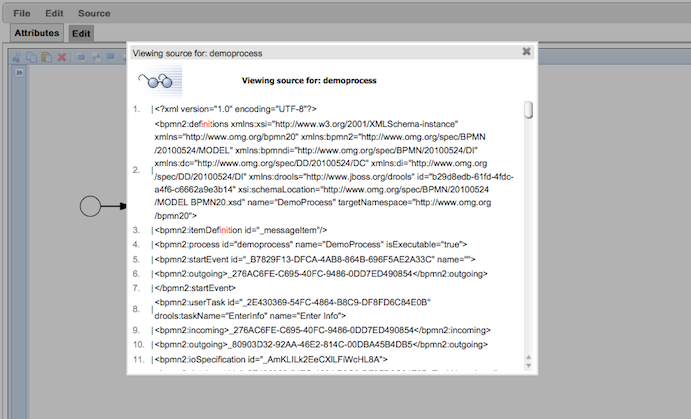The height and width of the screenshot is (419, 691).
Task: Click the 'bpmn2:incoming' _276AC6FE source line
Action: click(x=322, y=330)
